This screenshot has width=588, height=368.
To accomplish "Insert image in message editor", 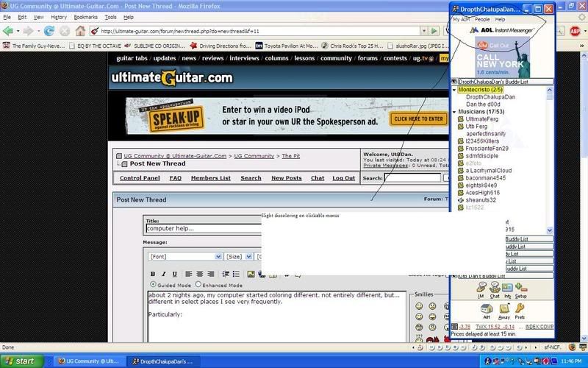I will (251, 274).
